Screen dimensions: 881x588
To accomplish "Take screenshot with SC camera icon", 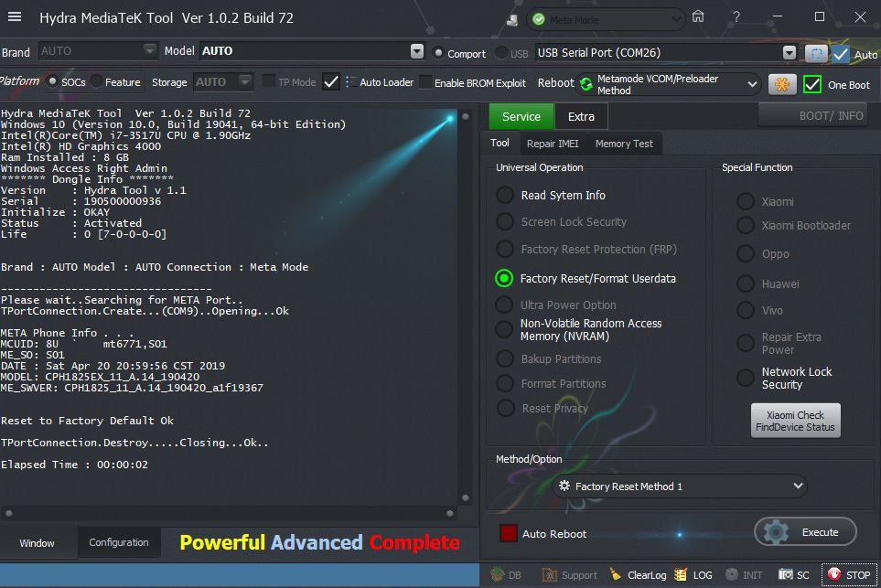I will (786, 574).
